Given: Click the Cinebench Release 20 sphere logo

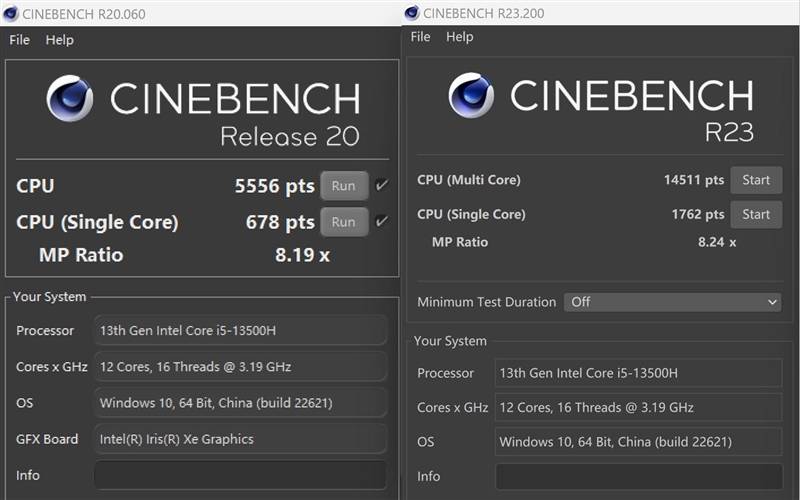Looking at the screenshot, I should click(x=70, y=98).
